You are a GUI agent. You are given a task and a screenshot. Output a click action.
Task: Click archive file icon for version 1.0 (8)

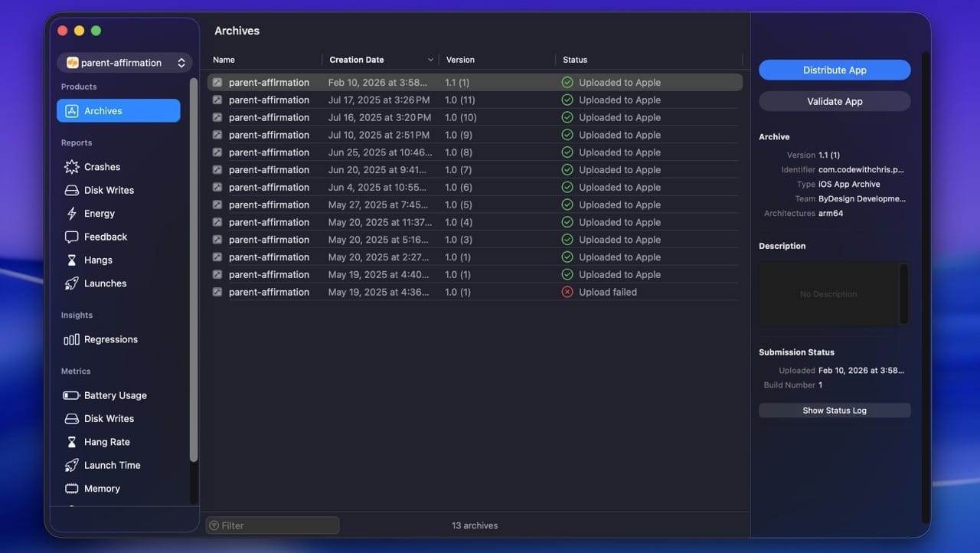pyautogui.click(x=217, y=152)
